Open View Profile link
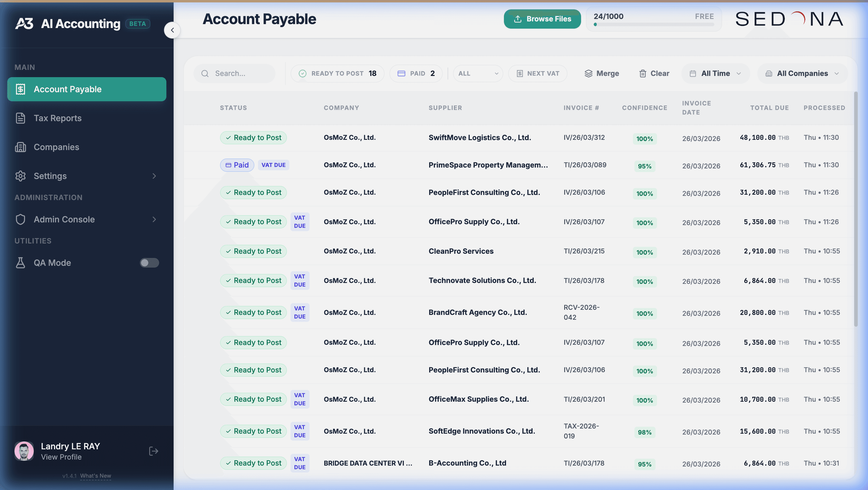The height and width of the screenshot is (490, 868). 61,457
